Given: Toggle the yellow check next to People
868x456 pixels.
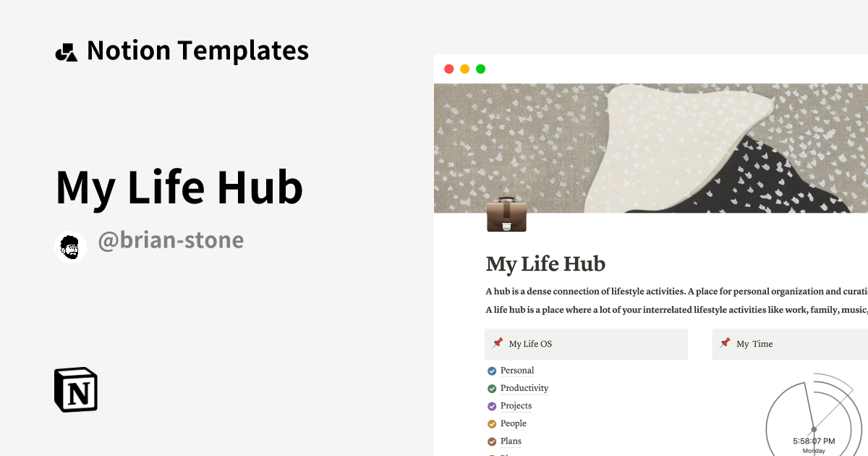Looking at the screenshot, I should (491, 423).
